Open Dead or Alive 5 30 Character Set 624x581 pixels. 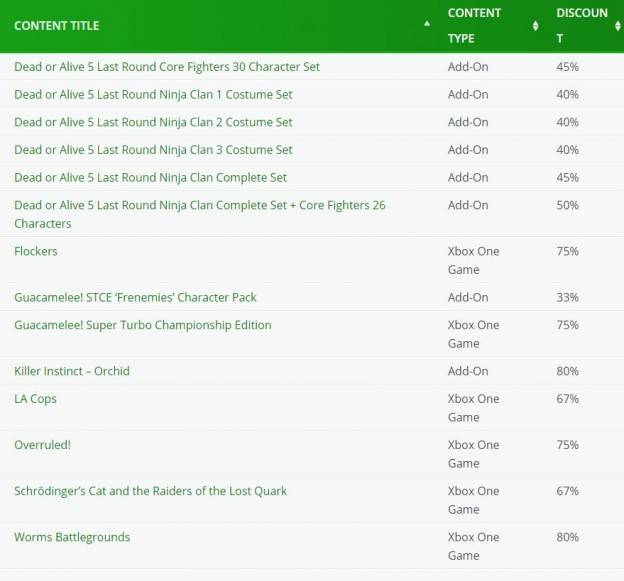click(167, 67)
